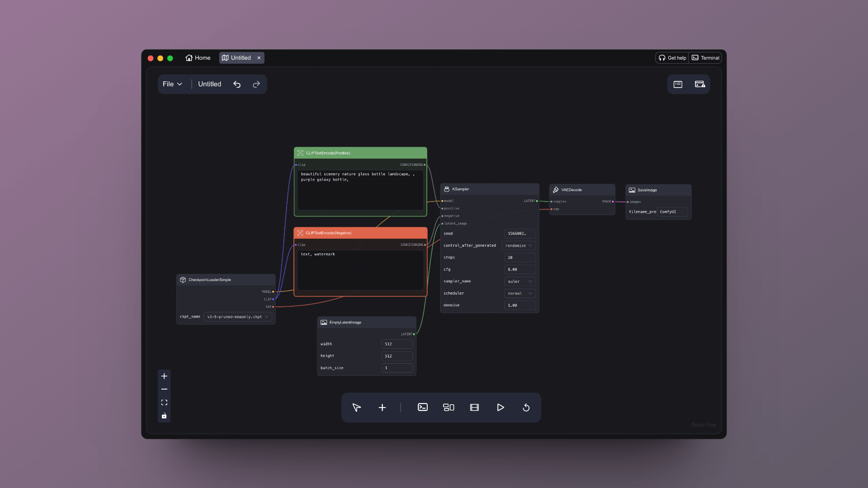Click the reset rotate arrow icon
The height and width of the screenshot is (488, 868).
click(x=526, y=408)
